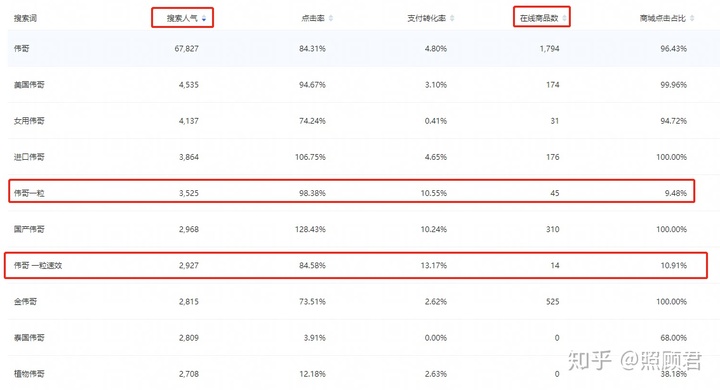Click the 搜索人气 column header
Viewport: 720px width, 390px height.
pos(182,18)
